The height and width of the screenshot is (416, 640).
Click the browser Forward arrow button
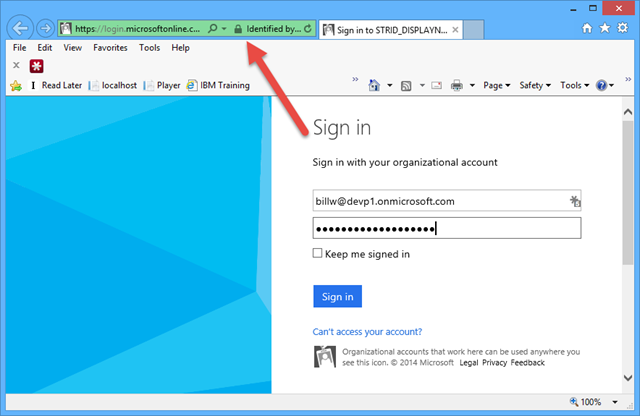[x=45, y=28]
